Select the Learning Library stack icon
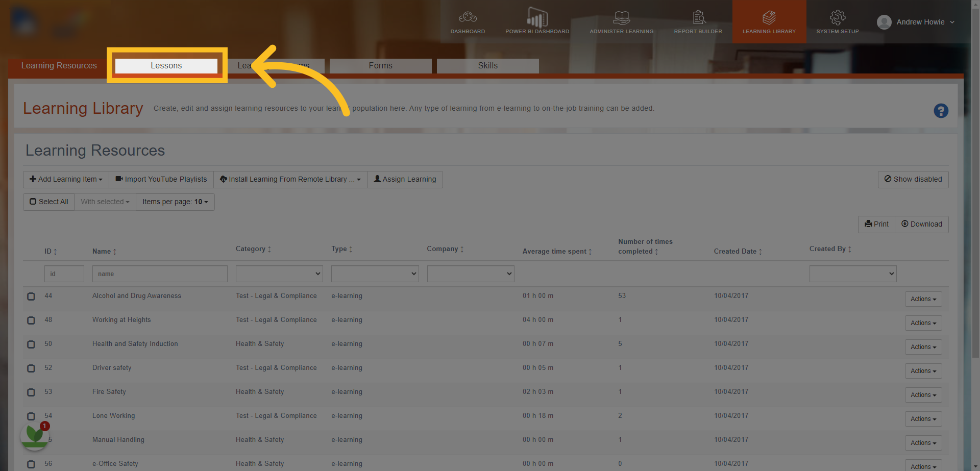 coord(769,17)
